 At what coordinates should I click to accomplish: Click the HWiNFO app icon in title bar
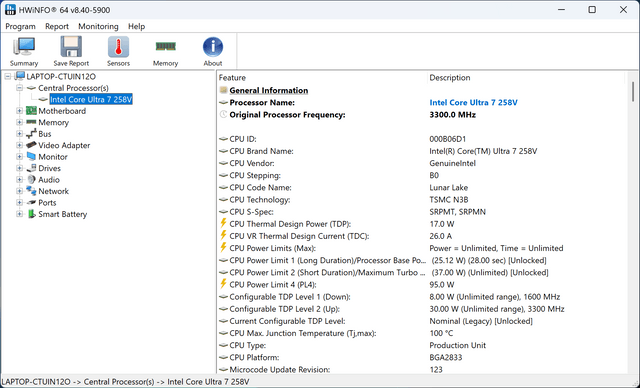tap(10, 10)
